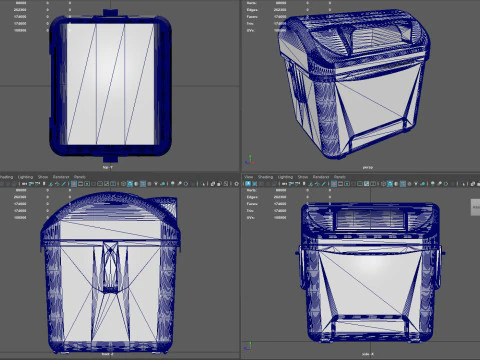Click 'Faces:' HUD label in side view panel

point(252,204)
